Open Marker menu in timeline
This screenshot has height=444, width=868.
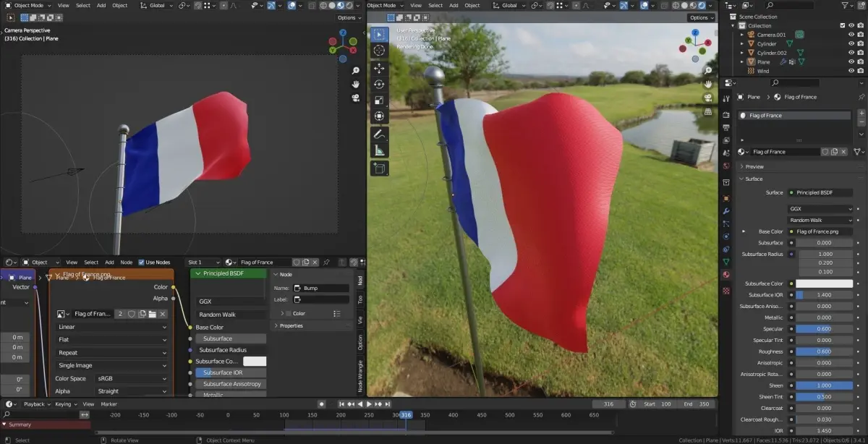(x=109, y=404)
